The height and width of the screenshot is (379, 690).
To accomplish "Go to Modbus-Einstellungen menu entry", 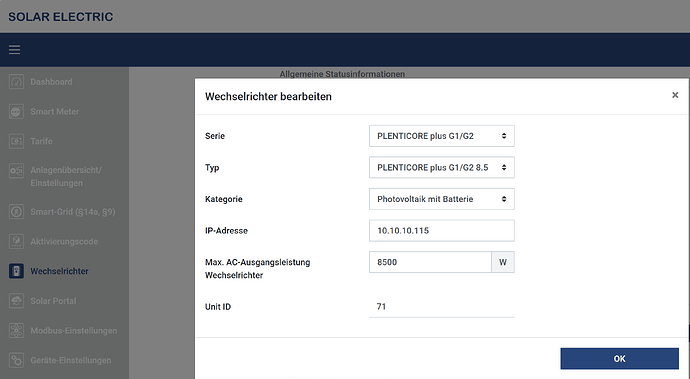I will 73,331.
